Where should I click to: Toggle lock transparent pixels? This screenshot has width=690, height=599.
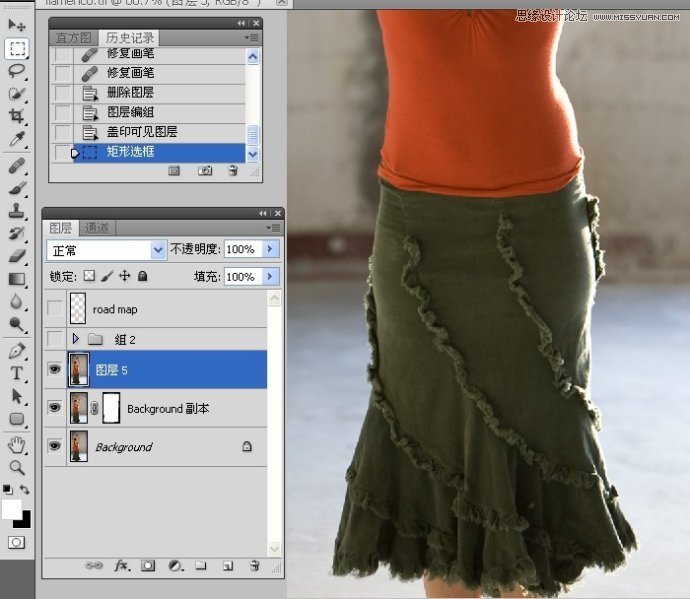pyautogui.click(x=89, y=276)
